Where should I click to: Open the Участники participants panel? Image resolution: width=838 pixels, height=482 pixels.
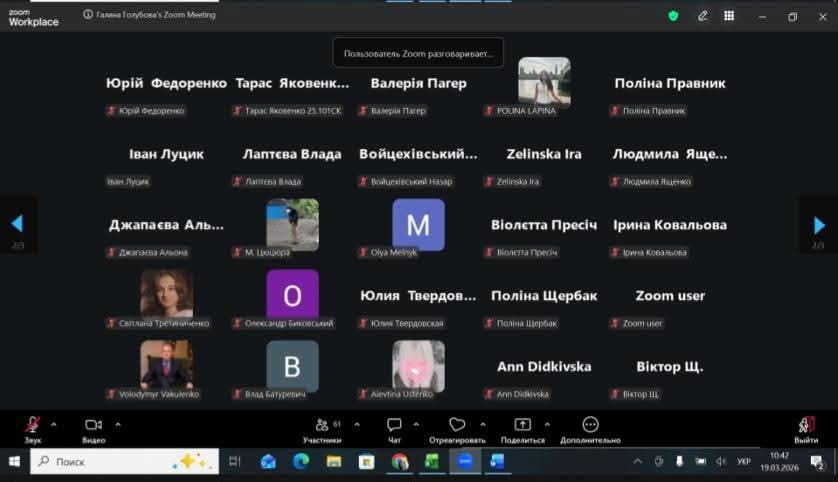point(322,425)
